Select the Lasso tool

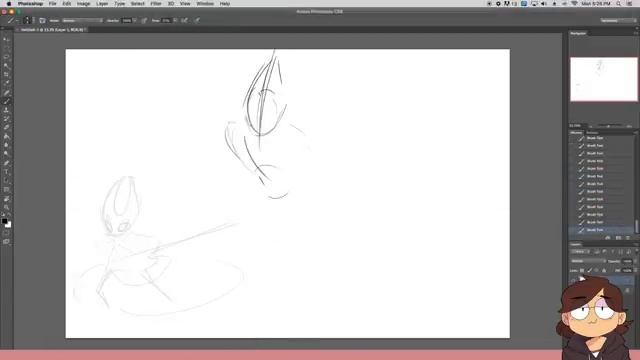point(6,57)
